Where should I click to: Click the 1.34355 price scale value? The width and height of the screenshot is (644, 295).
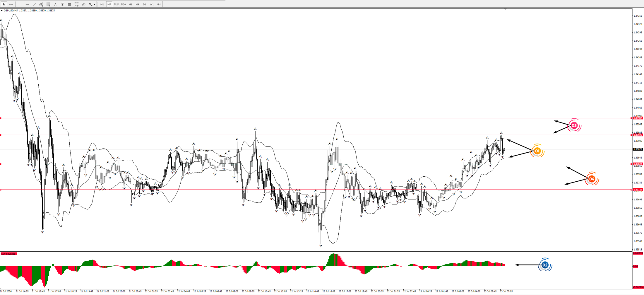[x=638, y=16]
